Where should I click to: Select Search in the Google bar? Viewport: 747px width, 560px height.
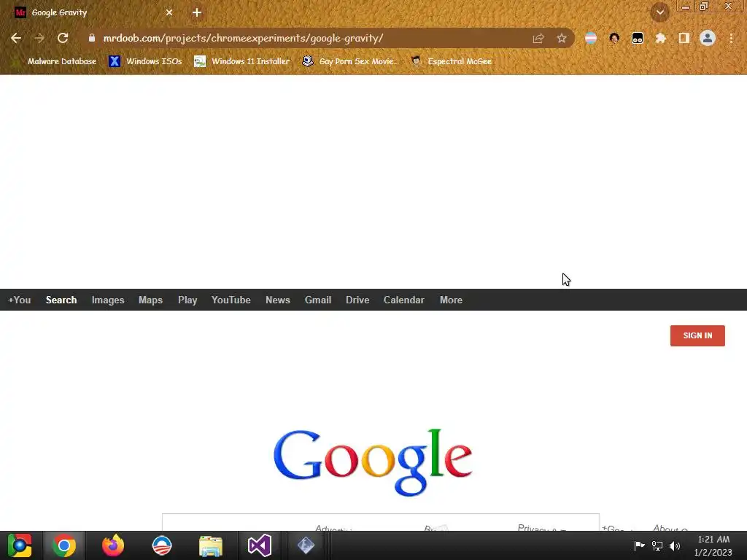[x=61, y=300]
